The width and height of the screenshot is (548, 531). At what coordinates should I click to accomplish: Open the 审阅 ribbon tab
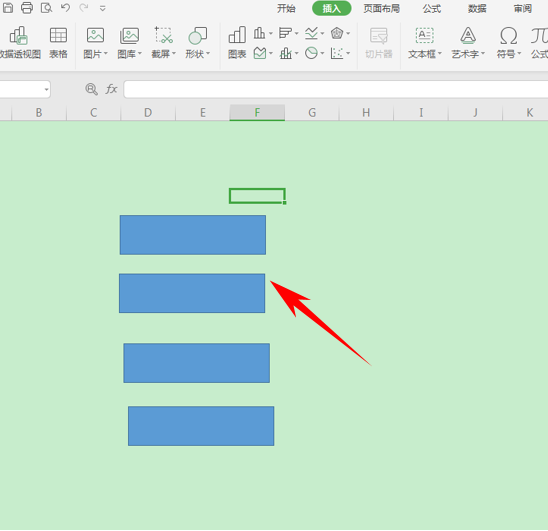[522, 8]
